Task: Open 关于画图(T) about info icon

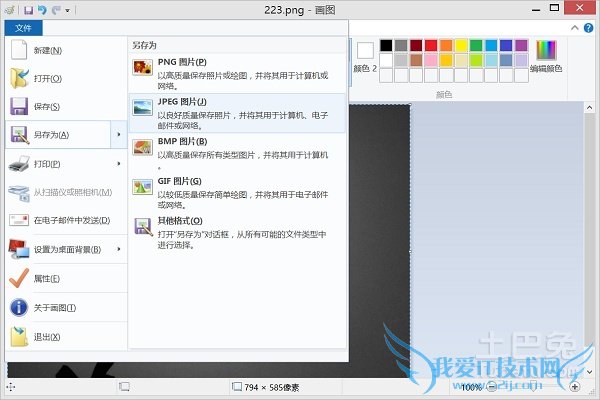Action: tap(19, 307)
